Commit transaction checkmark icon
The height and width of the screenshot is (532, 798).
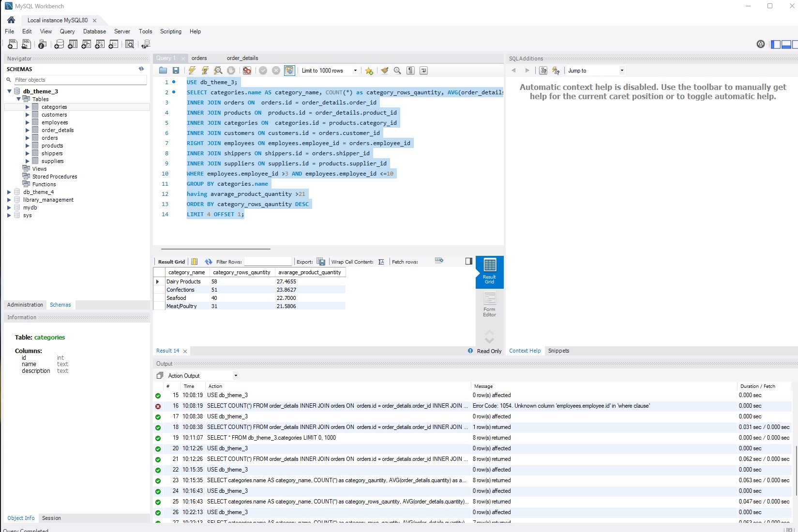pyautogui.click(x=263, y=71)
